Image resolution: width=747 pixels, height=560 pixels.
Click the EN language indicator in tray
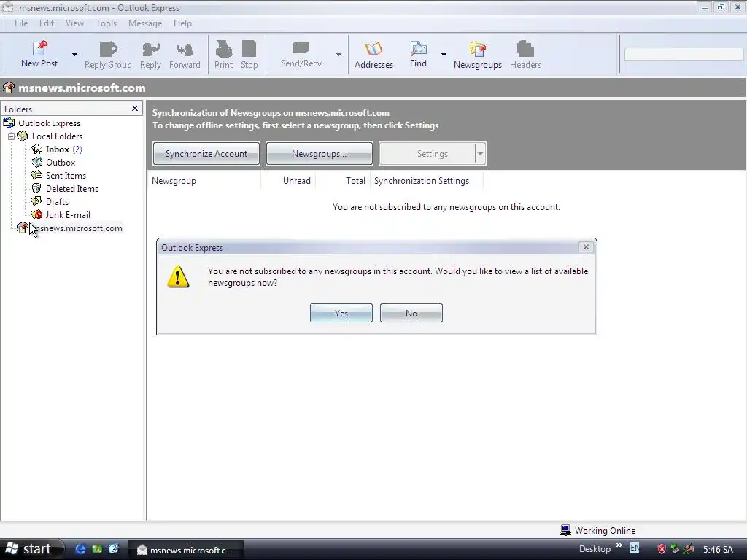(x=634, y=548)
